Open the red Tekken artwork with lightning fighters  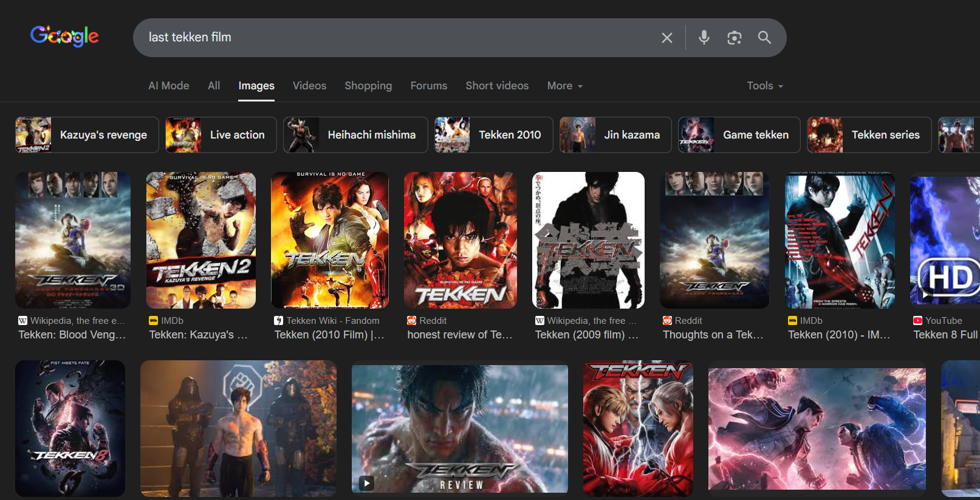(x=638, y=428)
